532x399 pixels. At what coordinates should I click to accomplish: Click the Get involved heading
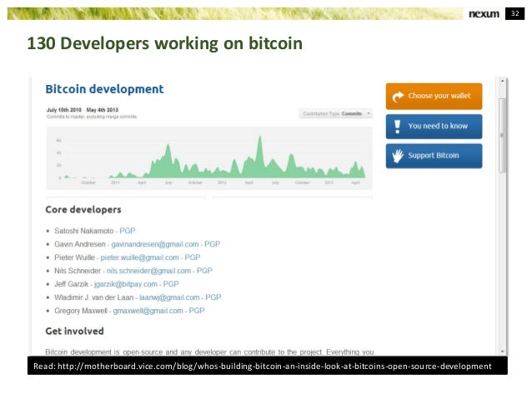click(x=75, y=332)
